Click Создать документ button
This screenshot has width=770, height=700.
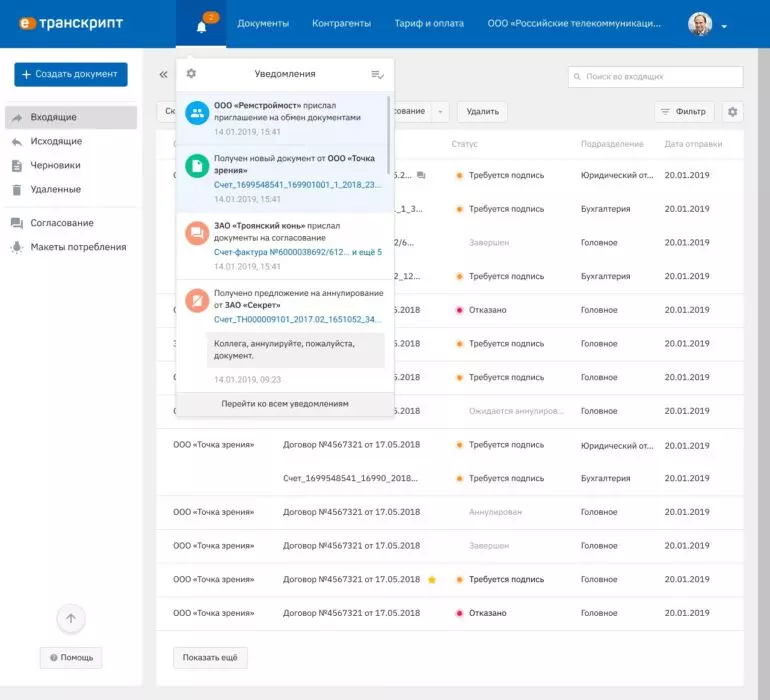[71, 74]
